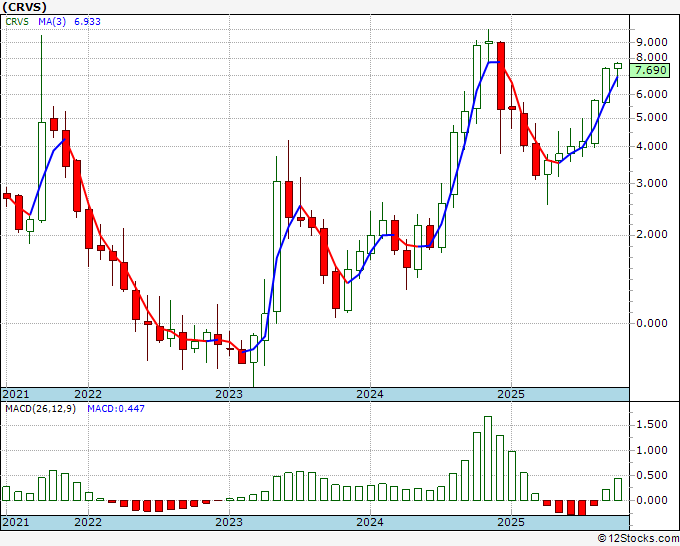Open the 12Stocks.com copyright link
This screenshot has height=546, width=680.
[x=638, y=539]
